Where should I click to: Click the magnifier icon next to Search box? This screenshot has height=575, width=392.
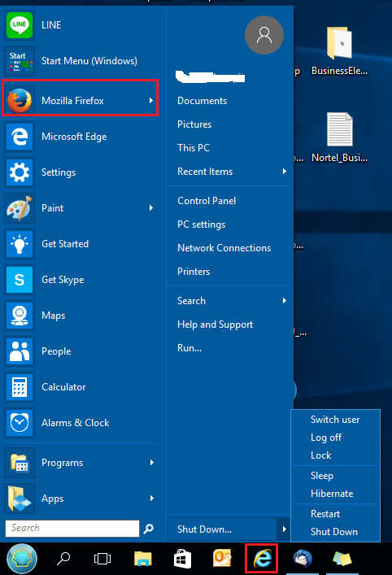[x=149, y=529]
